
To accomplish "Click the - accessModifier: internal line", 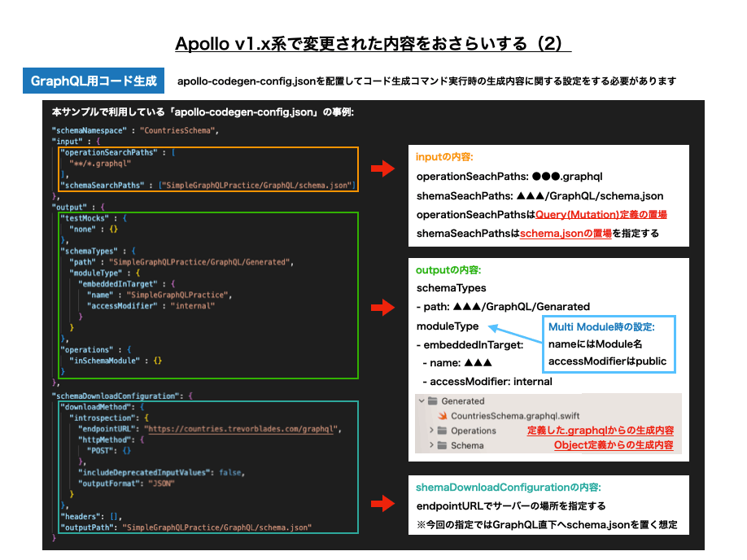I will click(487, 381).
